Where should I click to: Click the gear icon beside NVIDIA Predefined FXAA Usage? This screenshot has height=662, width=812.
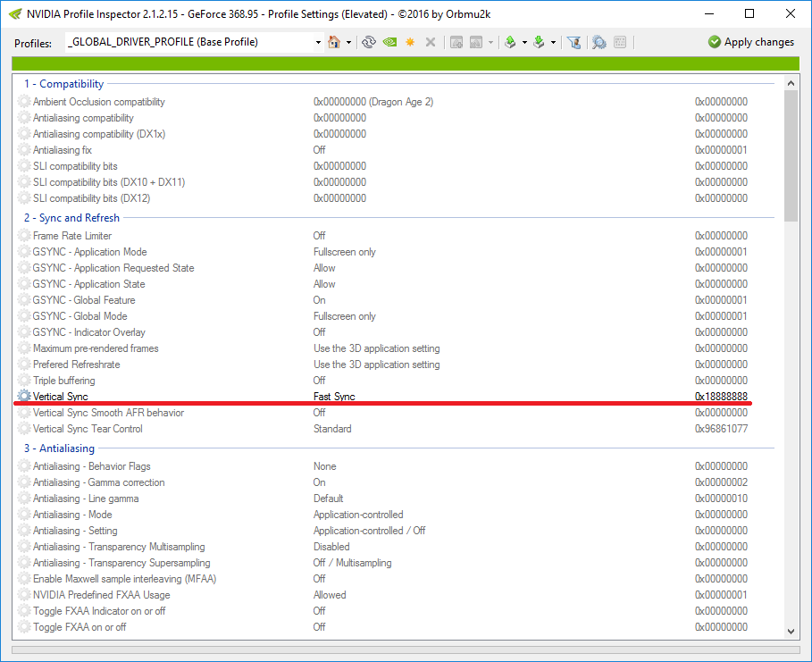[x=24, y=595]
